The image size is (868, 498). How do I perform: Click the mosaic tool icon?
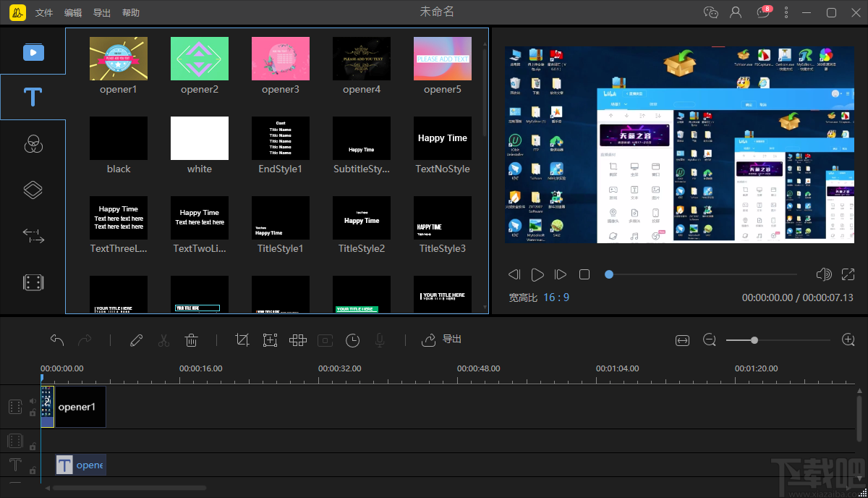[x=298, y=340]
